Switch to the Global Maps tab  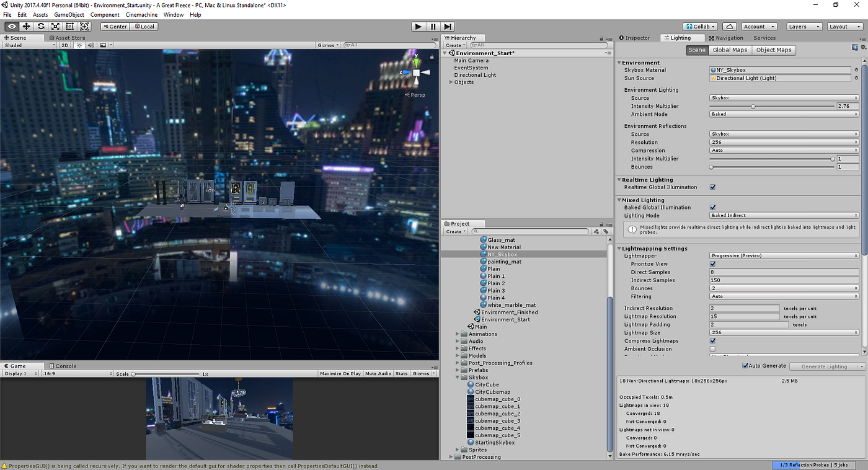coord(729,50)
